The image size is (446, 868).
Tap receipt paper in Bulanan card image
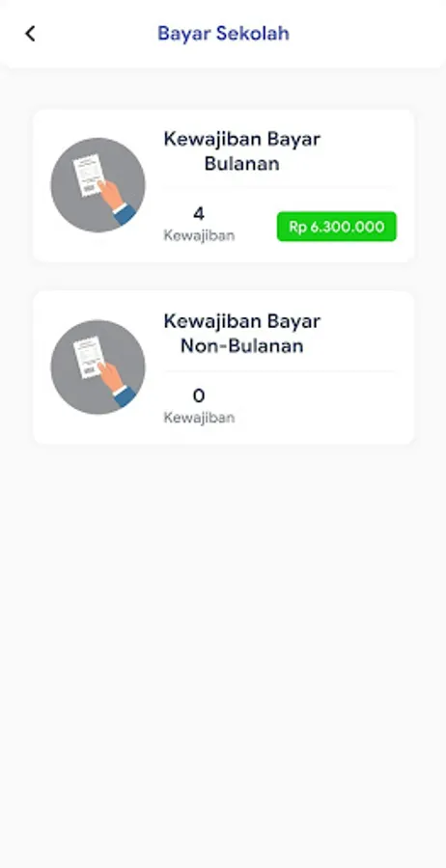88,175
